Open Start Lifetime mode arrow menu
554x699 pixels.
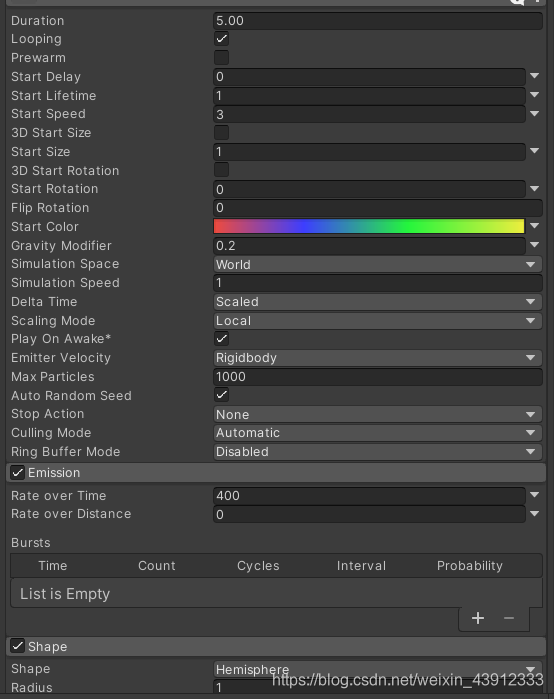(534, 95)
